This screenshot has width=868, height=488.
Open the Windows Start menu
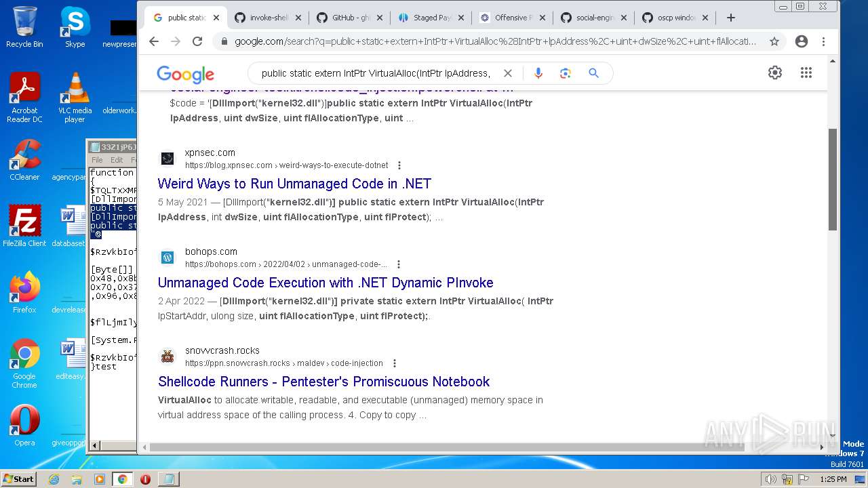pos(18,479)
